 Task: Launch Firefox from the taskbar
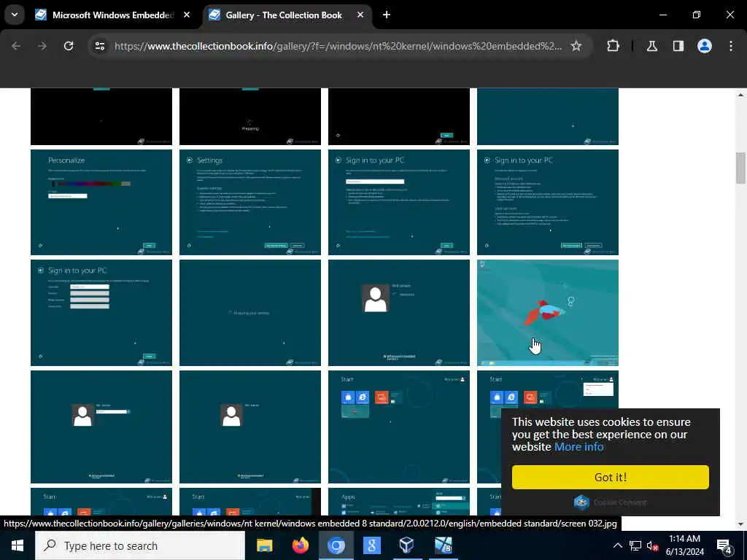[300, 545]
